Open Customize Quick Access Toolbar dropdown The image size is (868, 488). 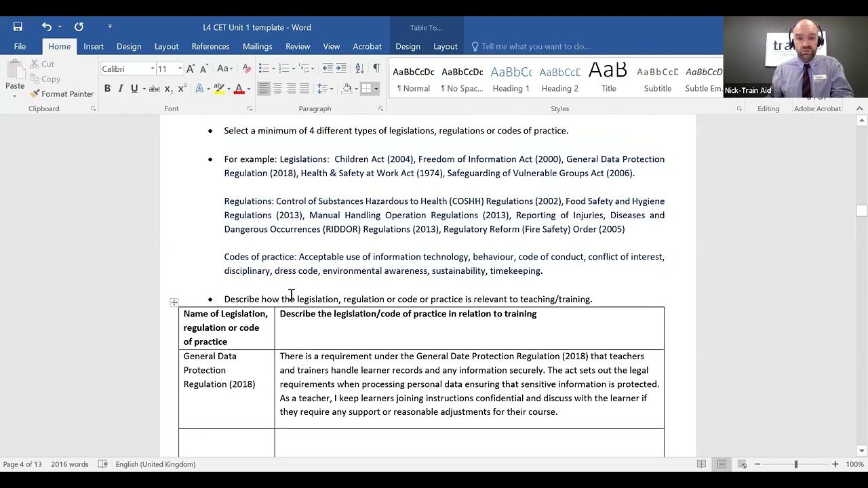point(110,27)
